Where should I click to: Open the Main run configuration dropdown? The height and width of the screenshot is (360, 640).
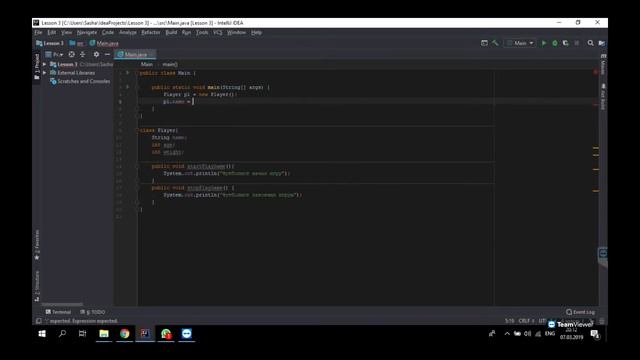[520, 43]
